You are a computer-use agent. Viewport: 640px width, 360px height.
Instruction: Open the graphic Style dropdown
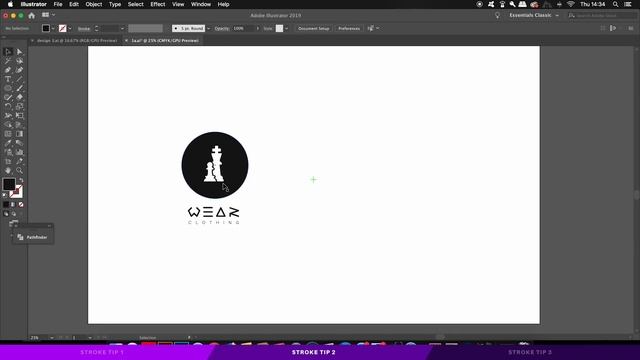(x=287, y=29)
